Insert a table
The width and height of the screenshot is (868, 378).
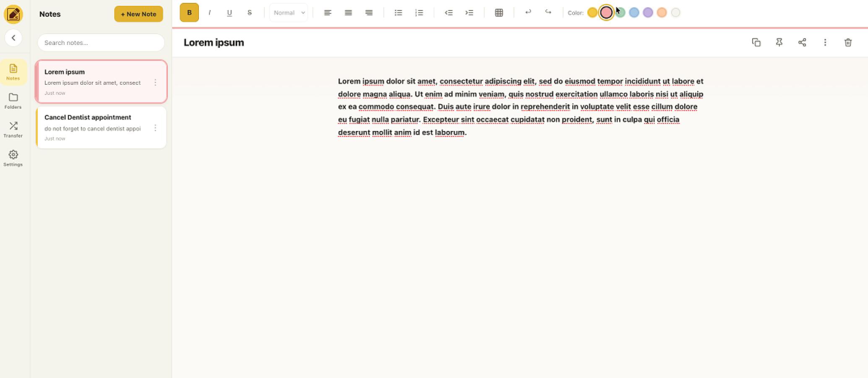499,13
